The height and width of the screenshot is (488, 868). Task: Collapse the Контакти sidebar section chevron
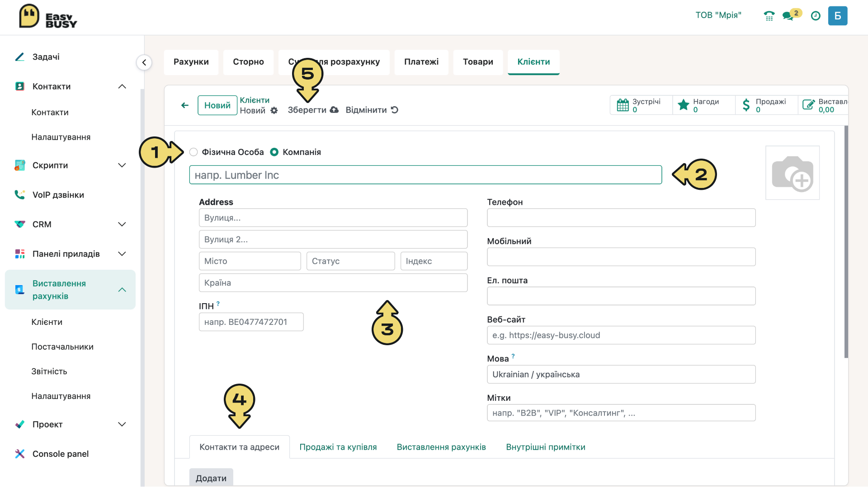122,86
